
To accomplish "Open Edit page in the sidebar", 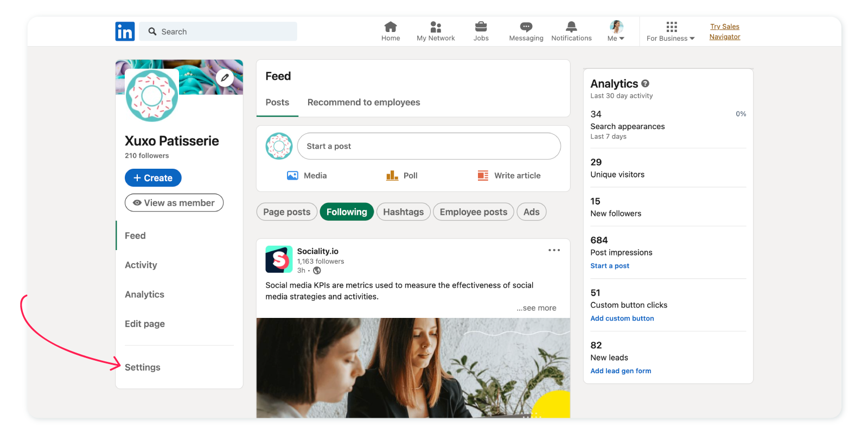I will 145,323.
